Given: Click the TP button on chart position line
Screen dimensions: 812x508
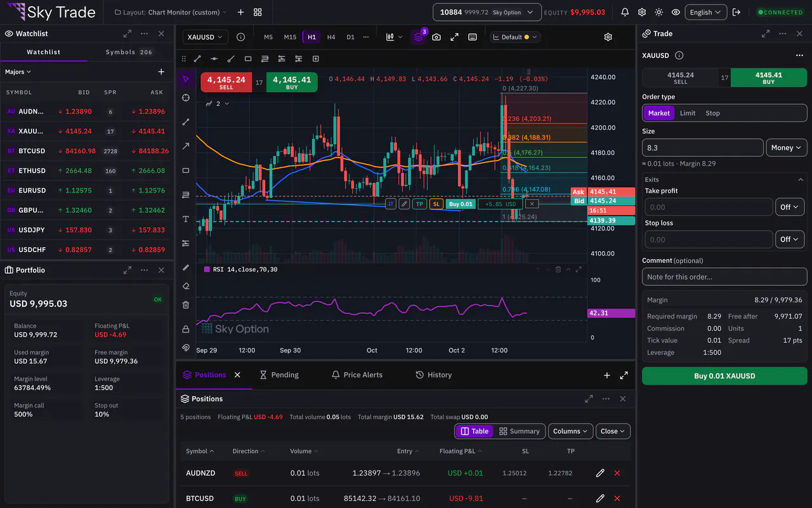Looking at the screenshot, I should tap(419, 204).
